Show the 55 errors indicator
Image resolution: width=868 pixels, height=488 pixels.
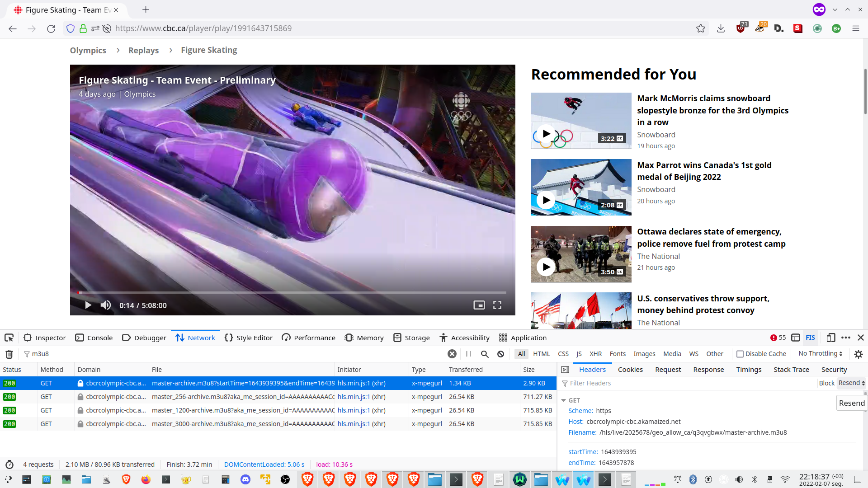[778, 338]
